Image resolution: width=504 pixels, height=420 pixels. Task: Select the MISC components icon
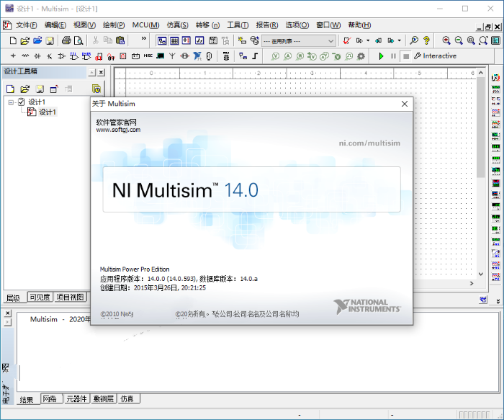[x=148, y=56]
